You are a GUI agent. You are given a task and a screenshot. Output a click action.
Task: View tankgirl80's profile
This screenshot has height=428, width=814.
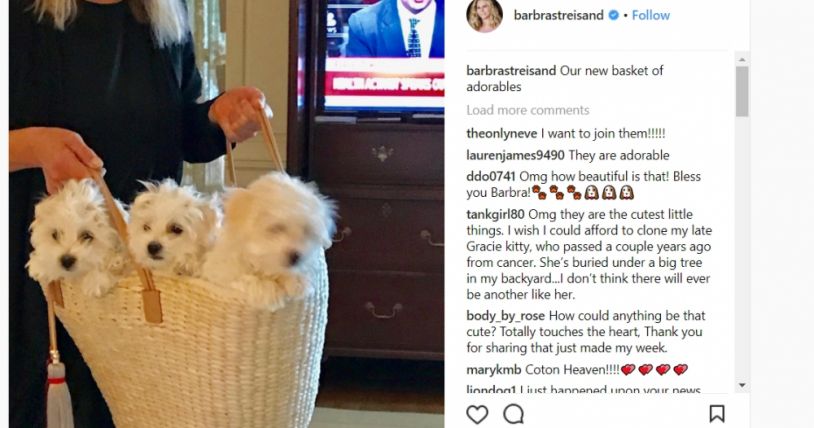point(495,215)
